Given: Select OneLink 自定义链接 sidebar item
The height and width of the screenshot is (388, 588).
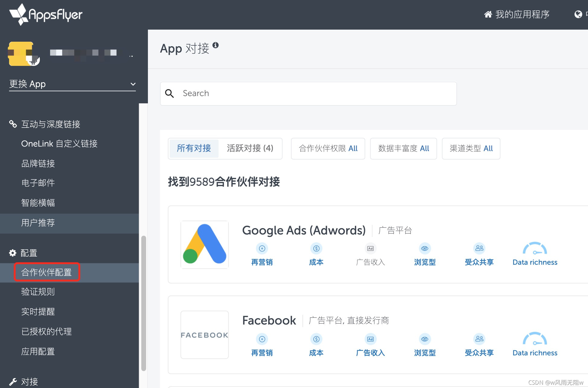Looking at the screenshot, I should coord(59,144).
